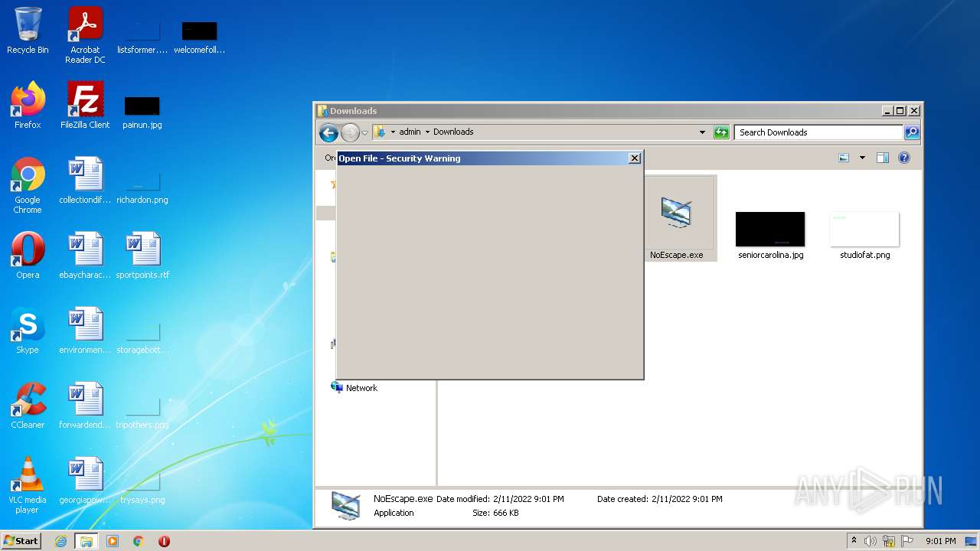Open Action Center flag icon
980x551 pixels.
point(906,541)
